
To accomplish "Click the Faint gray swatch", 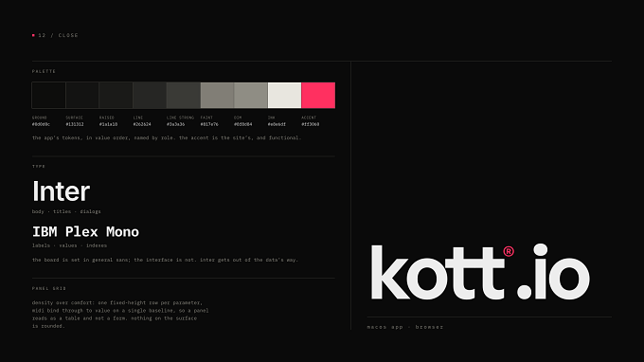I will click(217, 96).
